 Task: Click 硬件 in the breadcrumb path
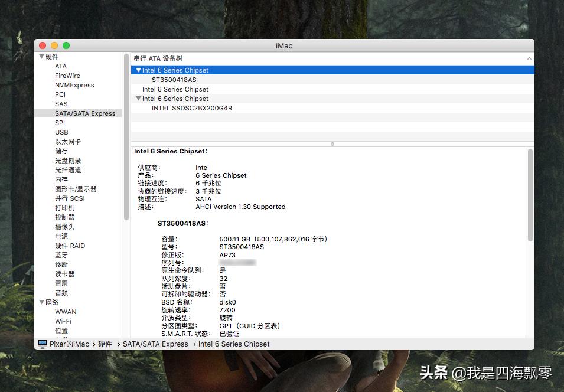tap(105, 344)
